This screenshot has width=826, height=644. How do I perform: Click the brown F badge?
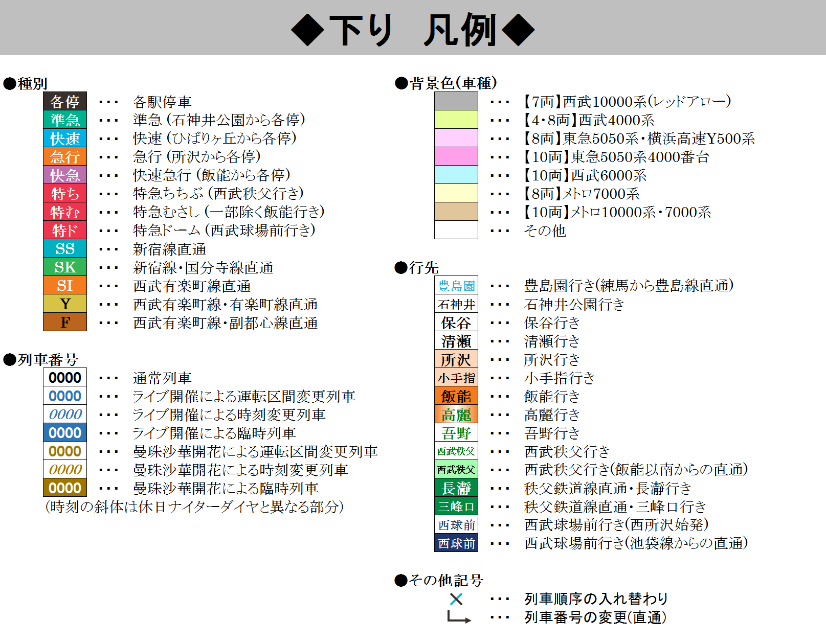[65, 322]
